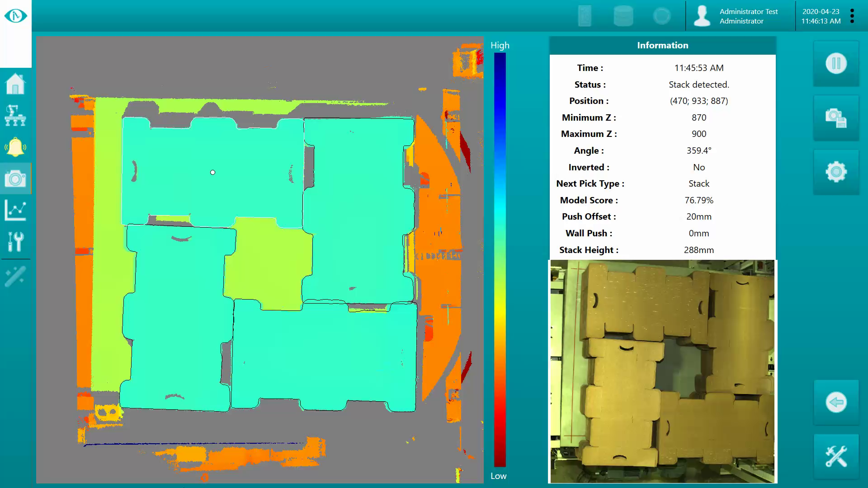868x488 pixels.
Task: Click the detected pick point on depth map
Action: (212, 172)
